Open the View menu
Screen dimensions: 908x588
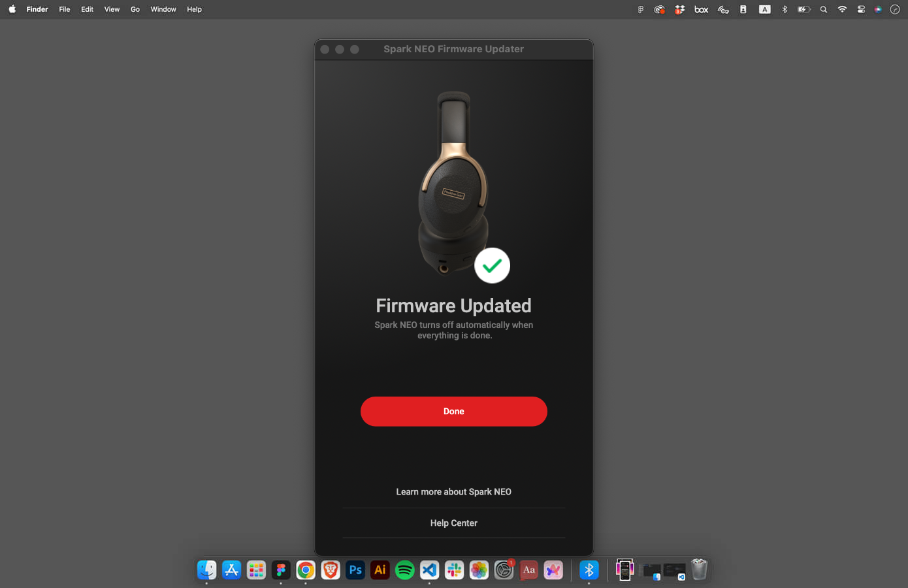pos(112,9)
